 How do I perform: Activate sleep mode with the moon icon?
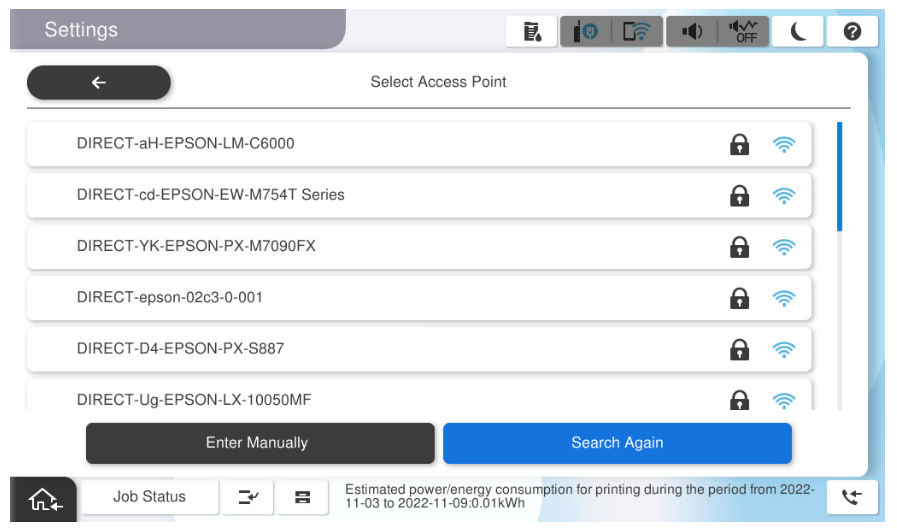tap(798, 32)
